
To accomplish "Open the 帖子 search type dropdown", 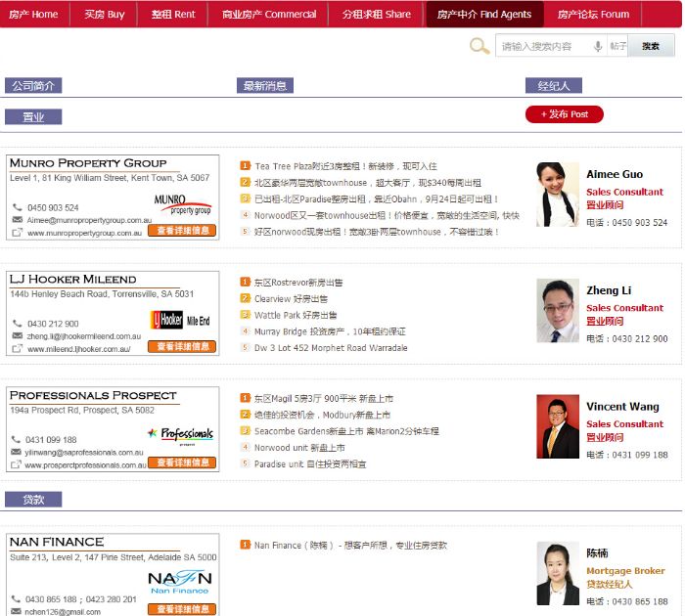I will point(617,46).
